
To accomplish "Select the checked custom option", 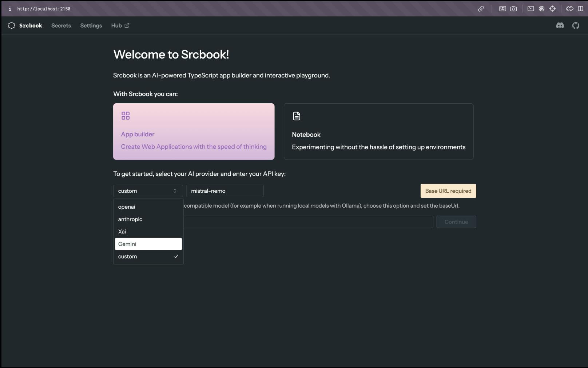I will click(148, 256).
